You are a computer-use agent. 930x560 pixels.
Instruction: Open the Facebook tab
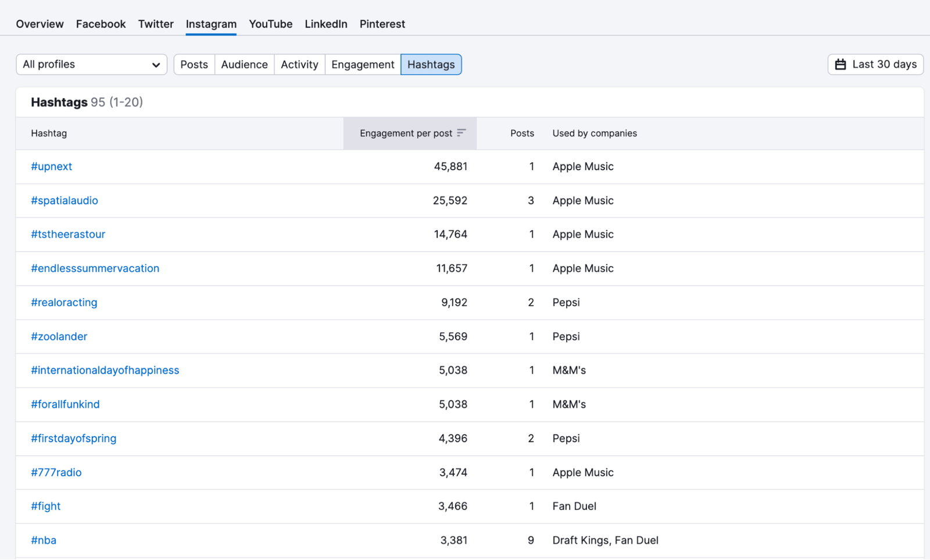point(101,24)
